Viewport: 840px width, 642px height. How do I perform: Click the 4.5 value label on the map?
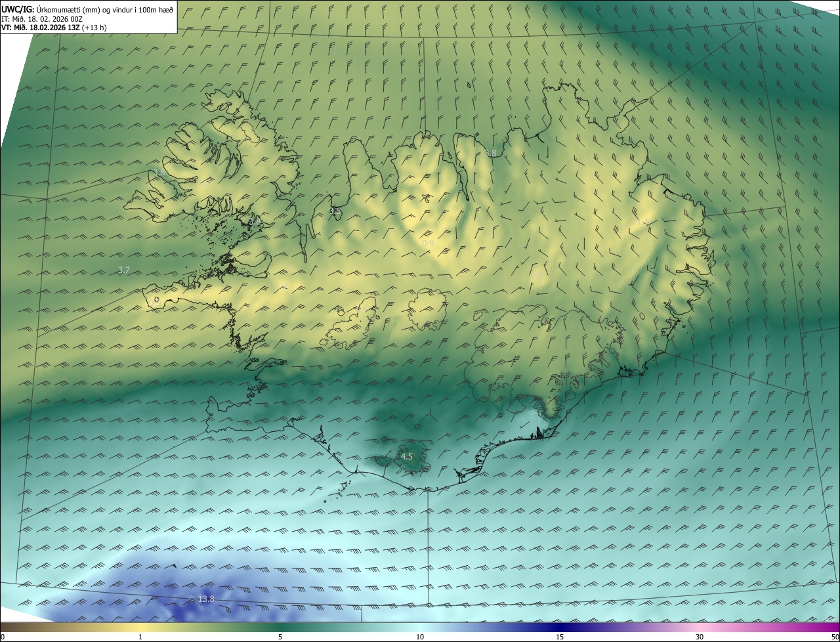[406, 456]
